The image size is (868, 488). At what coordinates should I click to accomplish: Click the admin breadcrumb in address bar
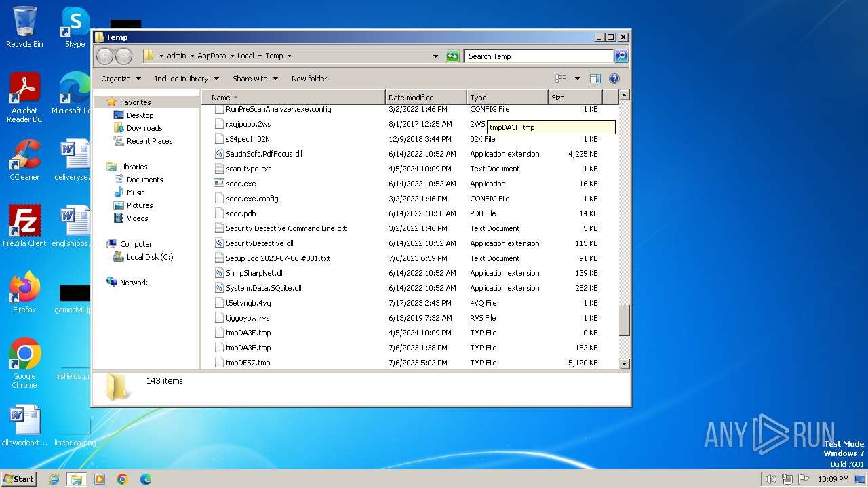(176, 56)
